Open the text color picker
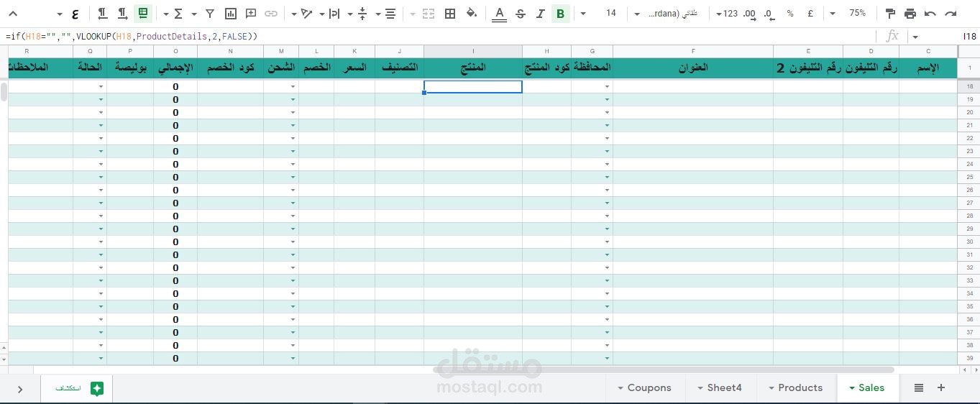Image resolution: width=980 pixels, height=404 pixels. pos(500,14)
